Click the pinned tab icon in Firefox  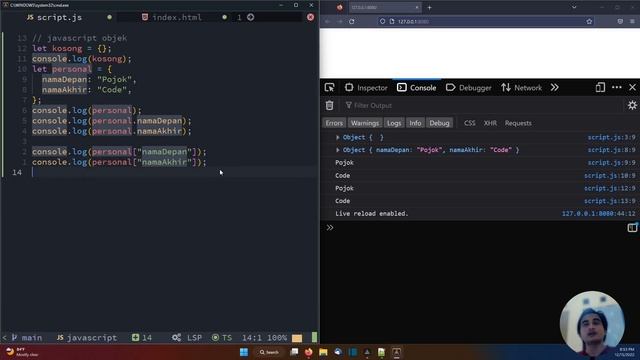[x=340, y=7]
